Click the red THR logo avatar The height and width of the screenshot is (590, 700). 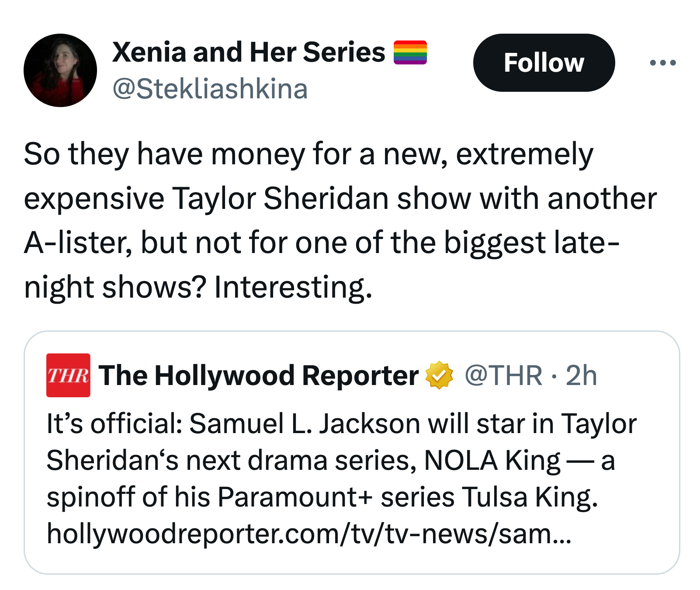[x=68, y=375]
